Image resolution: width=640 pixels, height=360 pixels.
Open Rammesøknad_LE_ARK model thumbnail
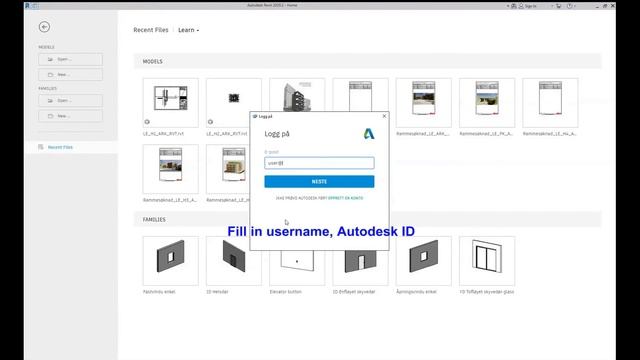(x=424, y=102)
